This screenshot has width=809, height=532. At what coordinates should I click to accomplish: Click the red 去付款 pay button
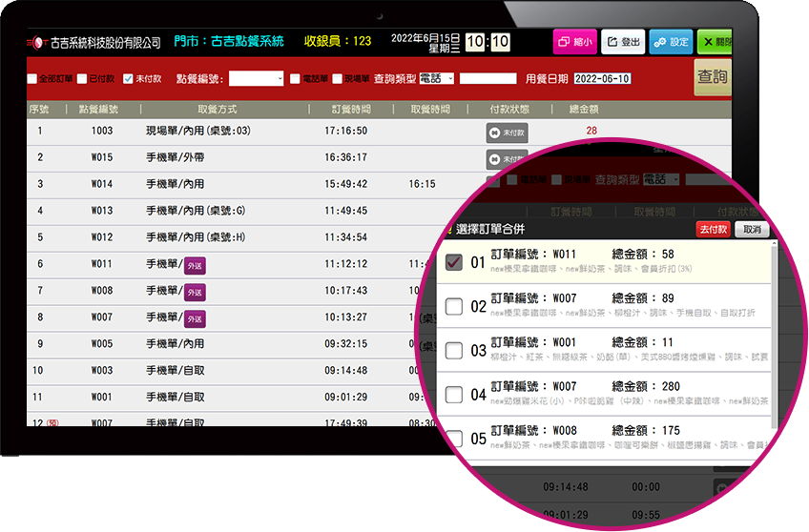point(713,230)
